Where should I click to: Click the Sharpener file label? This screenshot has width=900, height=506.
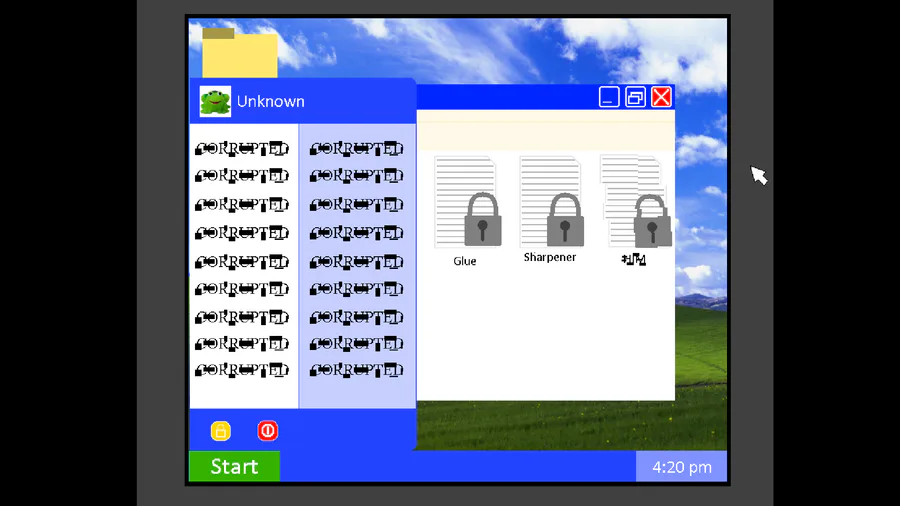(550, 258)
